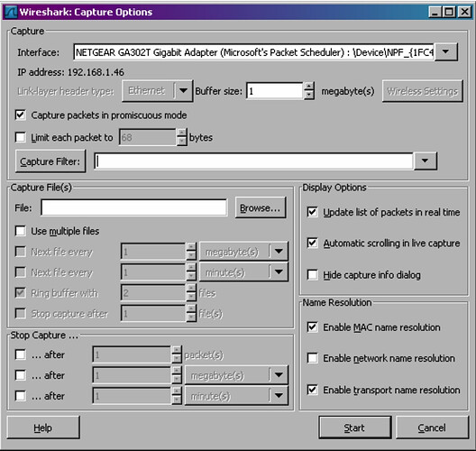The image size is (476, 451).
Task: Click the Limit each packet bytes field
Action: [148, 138]
